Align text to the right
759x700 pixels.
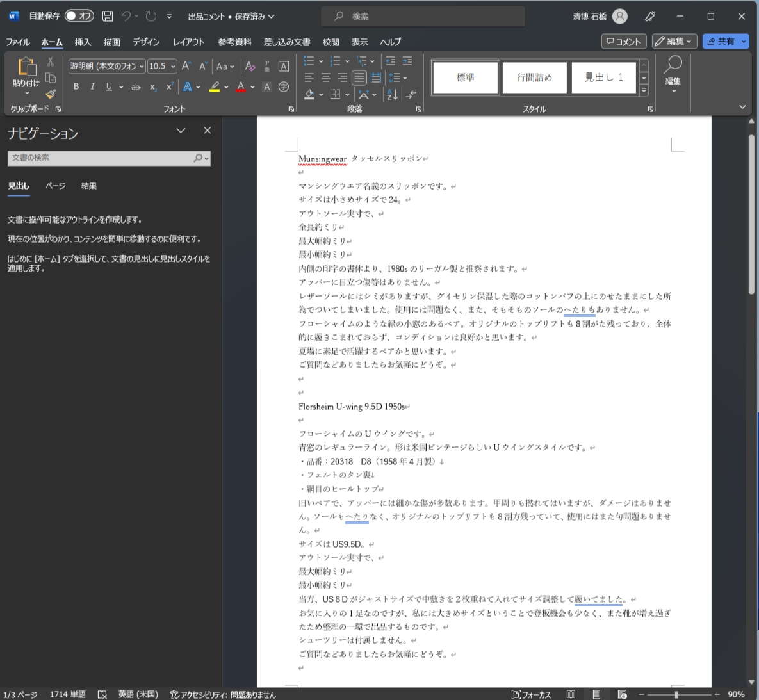(x=342, y=77)
